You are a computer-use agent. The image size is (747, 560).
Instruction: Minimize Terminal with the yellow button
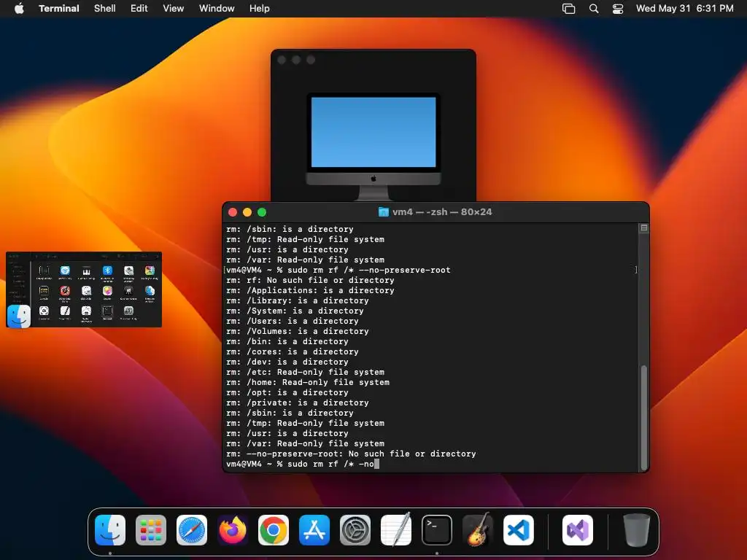click(x=247, y=212)
